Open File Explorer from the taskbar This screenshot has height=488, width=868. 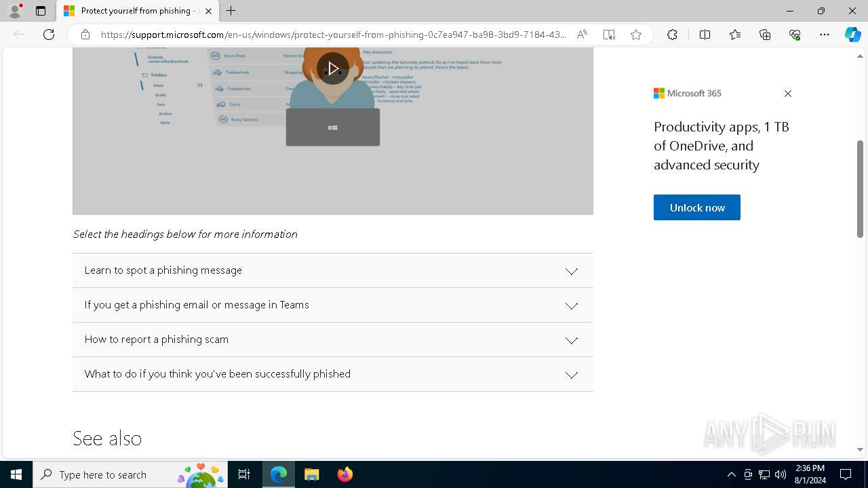pos(312,474)
